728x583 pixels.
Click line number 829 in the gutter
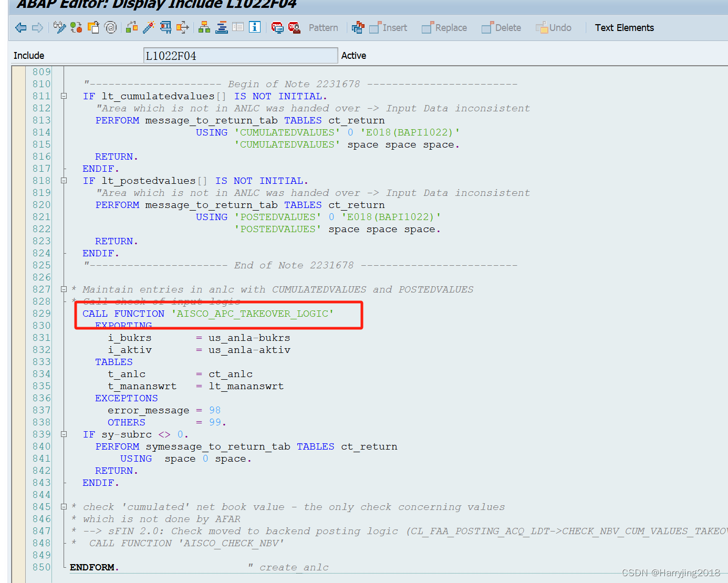pyautogui.click(x=41, y=314)
